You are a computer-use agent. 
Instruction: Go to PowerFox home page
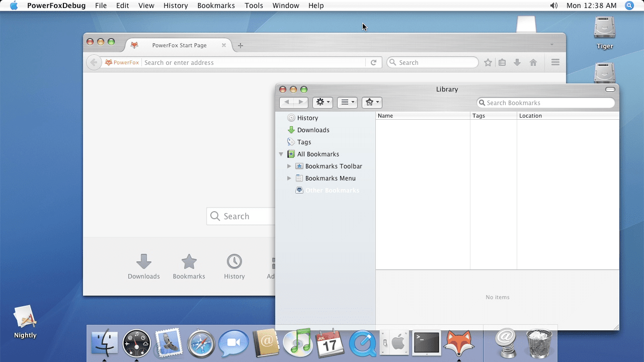(533, 62)
